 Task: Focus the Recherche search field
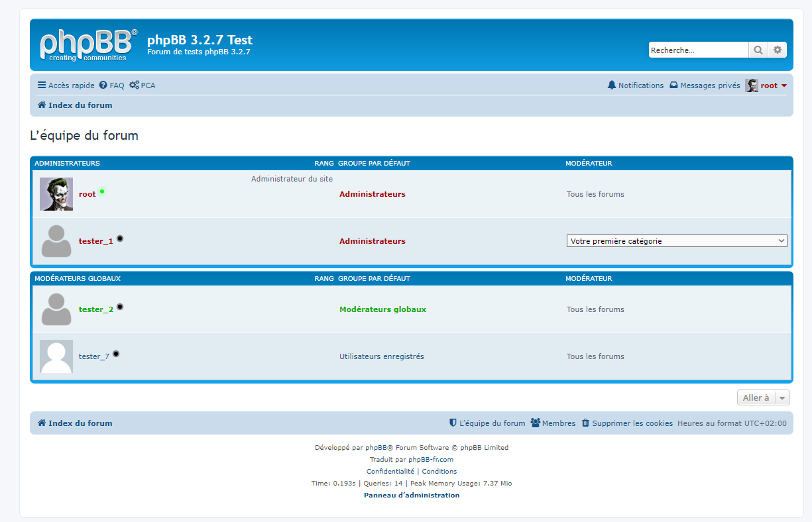697,50
